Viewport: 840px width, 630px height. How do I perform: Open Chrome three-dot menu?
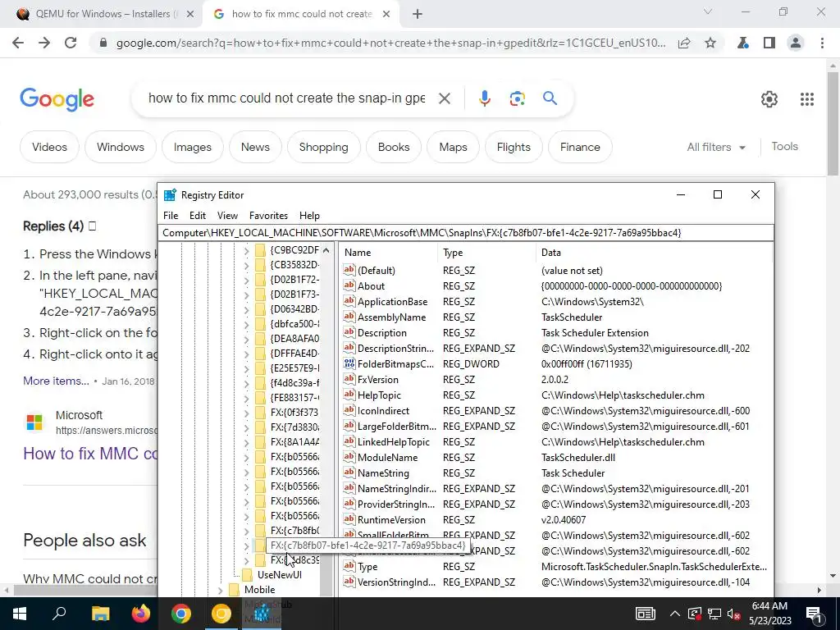pos(822,43)
